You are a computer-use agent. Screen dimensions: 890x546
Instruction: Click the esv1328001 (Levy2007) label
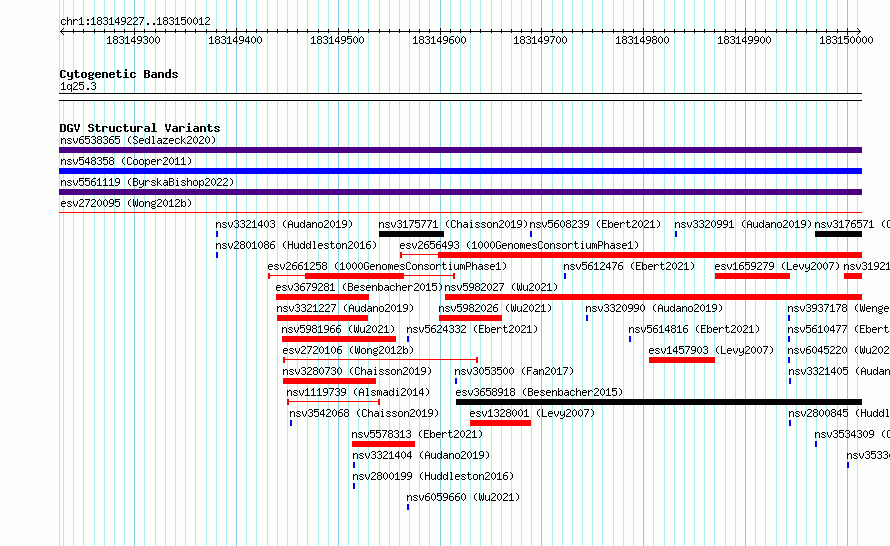coord(532,413)
